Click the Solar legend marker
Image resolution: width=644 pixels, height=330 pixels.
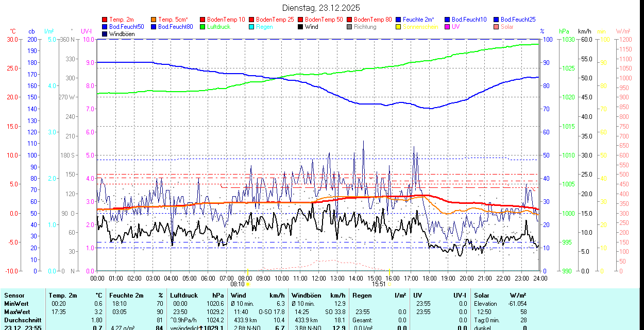[496, 27]
